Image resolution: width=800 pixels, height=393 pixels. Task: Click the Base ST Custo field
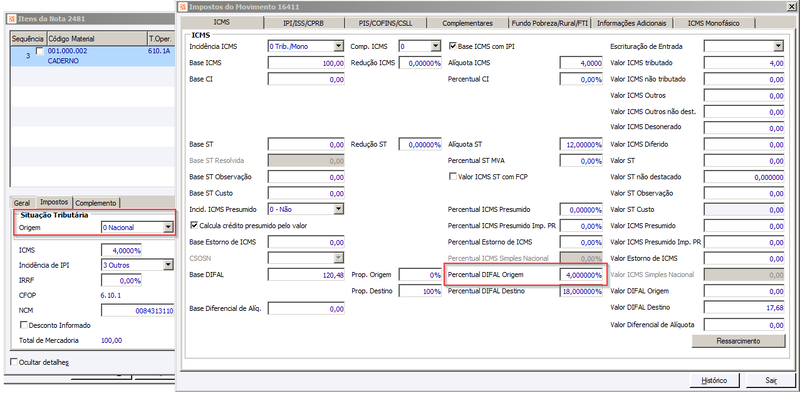coord(306,193)
